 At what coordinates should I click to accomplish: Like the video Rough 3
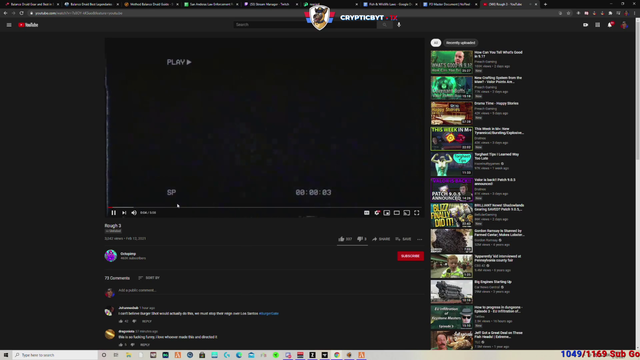[x=345, y=239]
